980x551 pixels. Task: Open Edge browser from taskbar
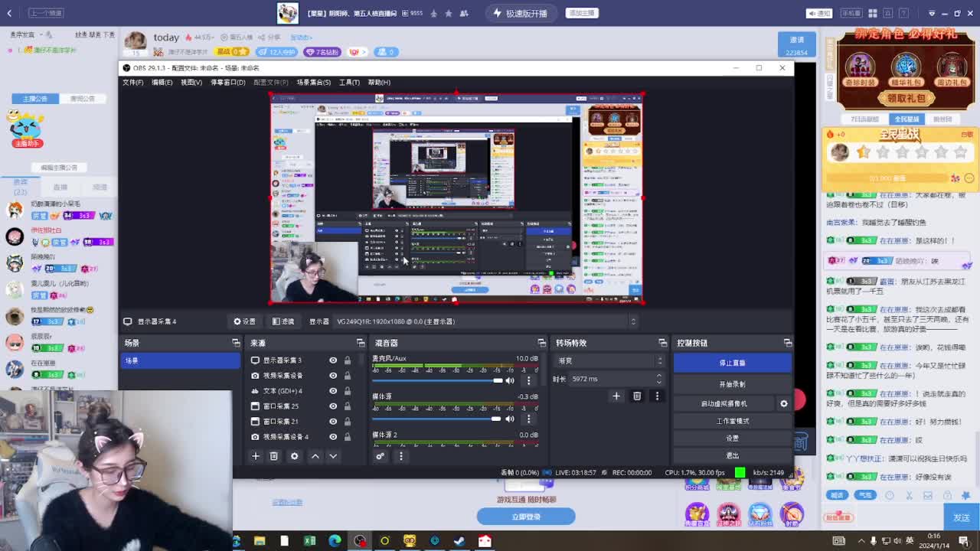tap(335, 541)
